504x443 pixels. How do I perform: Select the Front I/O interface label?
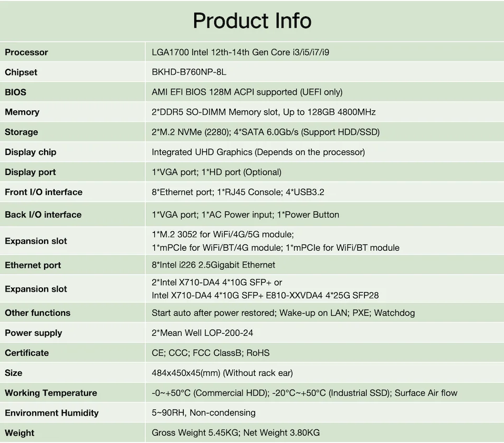coord(44,192)
